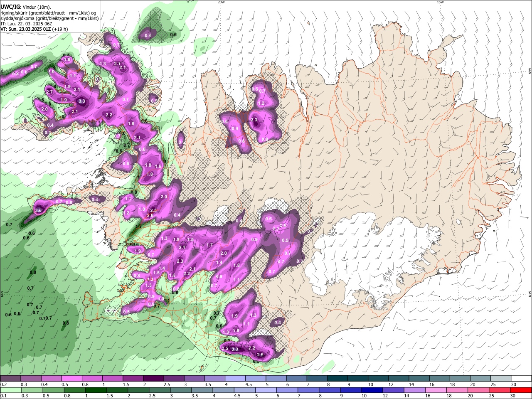
Task: Select rain legend swatch between 0.5 and 0.8
Action: (x=53, y=390)
